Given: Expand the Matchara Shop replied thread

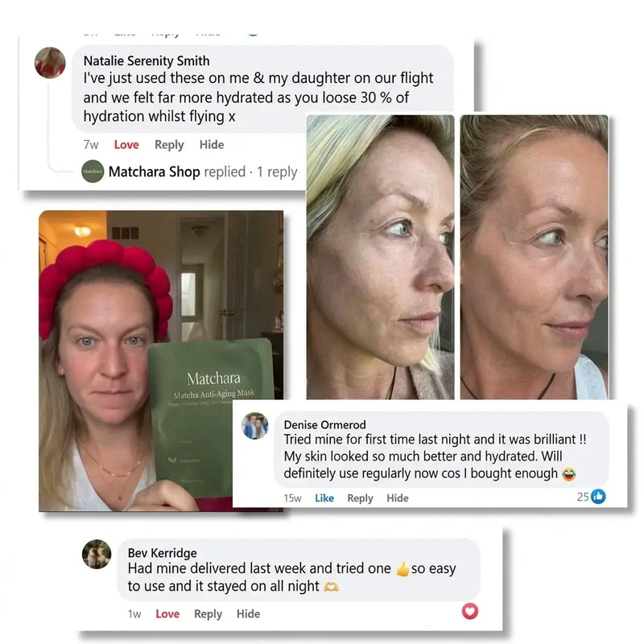Looking at the screenshot, I should coord(203,171).
